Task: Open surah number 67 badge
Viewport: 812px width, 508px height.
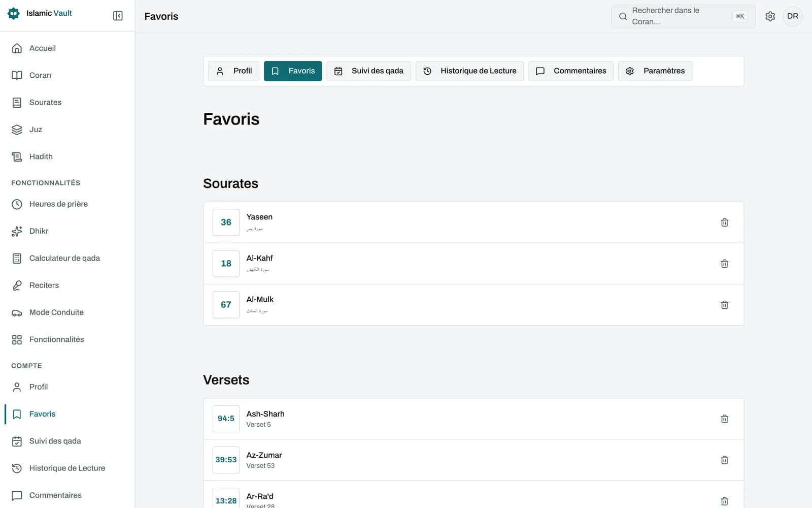Action: point(226,305)
